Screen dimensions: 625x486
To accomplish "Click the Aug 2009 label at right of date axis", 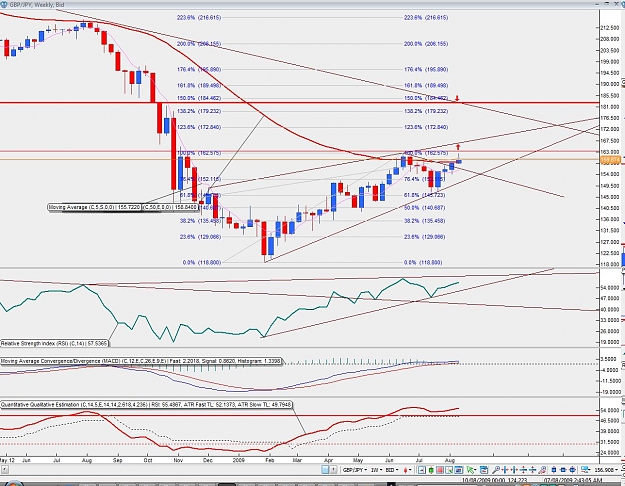I will (x=450, y=460).
